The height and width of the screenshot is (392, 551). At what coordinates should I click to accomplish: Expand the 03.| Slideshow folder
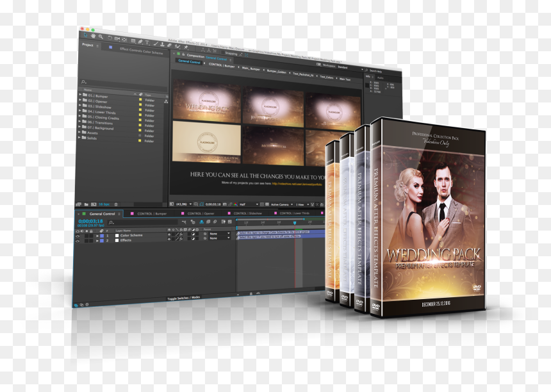[81, 106]
